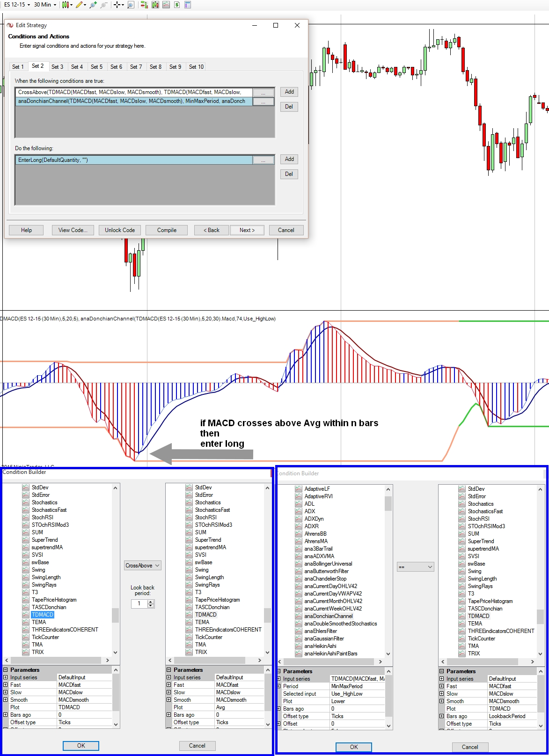Image resolution: width=549 pixels, height=756 pixels.
Task: Open the strategies dollar-sign icon
Action: (177, 5)
